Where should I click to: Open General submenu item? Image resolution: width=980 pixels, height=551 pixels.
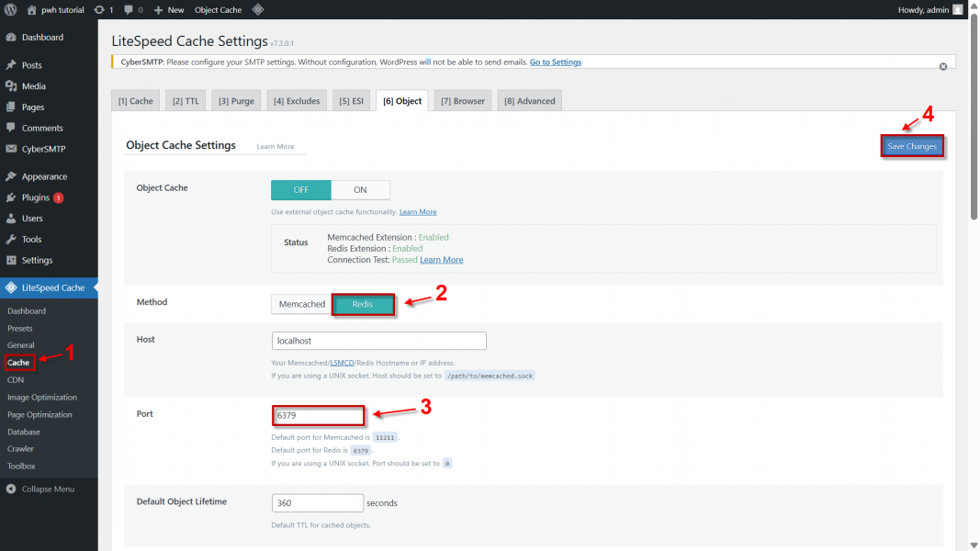20,345
